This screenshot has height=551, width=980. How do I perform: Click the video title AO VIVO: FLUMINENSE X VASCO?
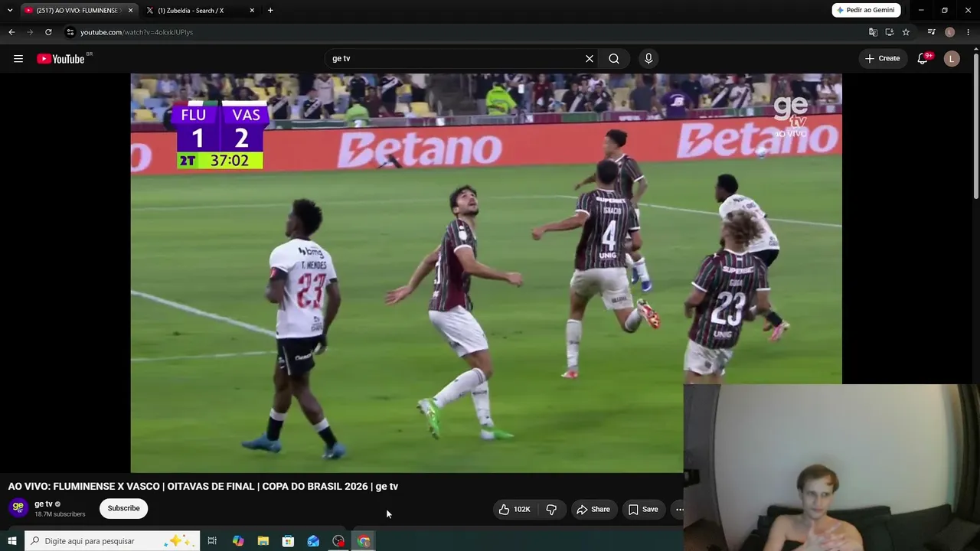click(203, 486)
